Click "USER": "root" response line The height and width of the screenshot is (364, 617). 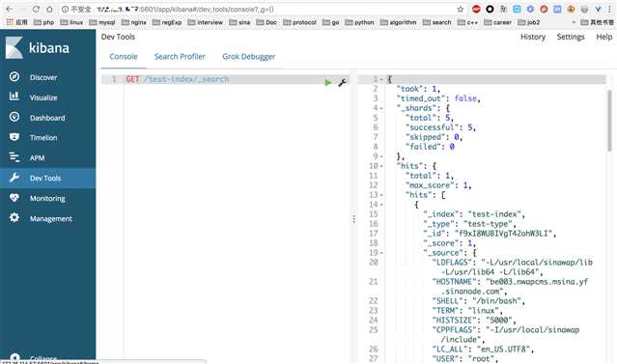(465, 359)
